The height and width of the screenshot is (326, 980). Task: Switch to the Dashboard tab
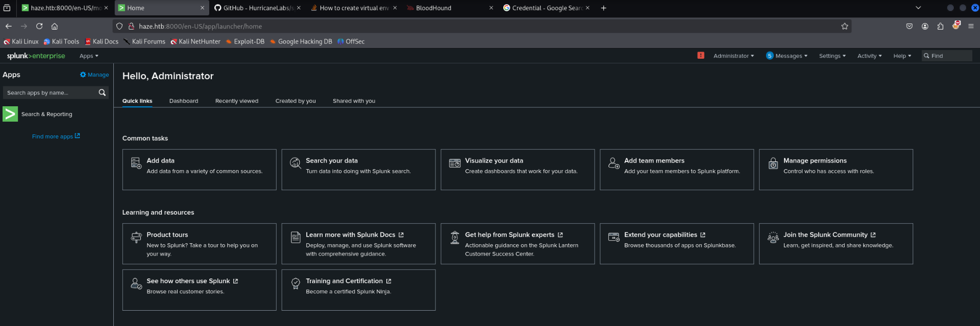point(184,101)
